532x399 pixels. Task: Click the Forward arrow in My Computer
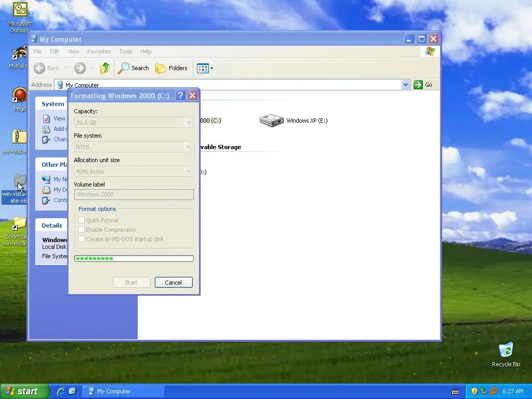(x=80, y=68)
